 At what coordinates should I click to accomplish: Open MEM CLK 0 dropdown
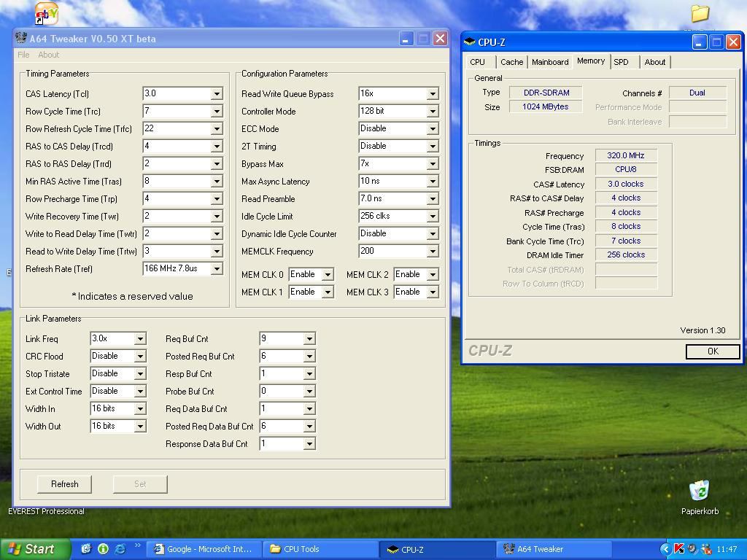(328, 275)
